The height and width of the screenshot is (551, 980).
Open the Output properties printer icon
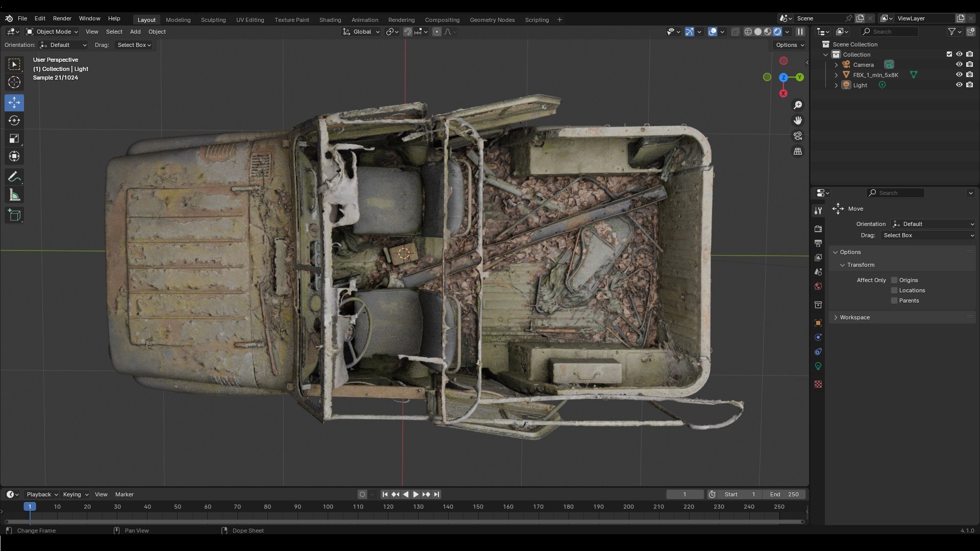[x=818, y=243]
